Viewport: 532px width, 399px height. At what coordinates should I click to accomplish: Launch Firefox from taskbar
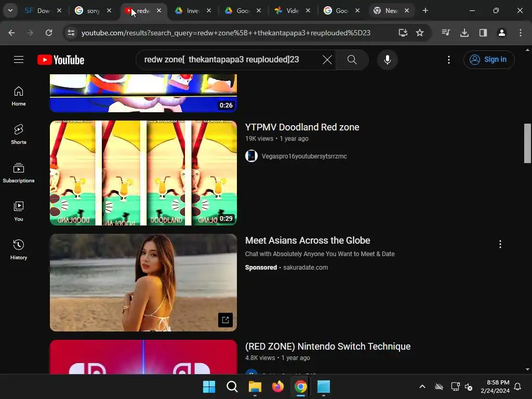click(x=278, y=387)
